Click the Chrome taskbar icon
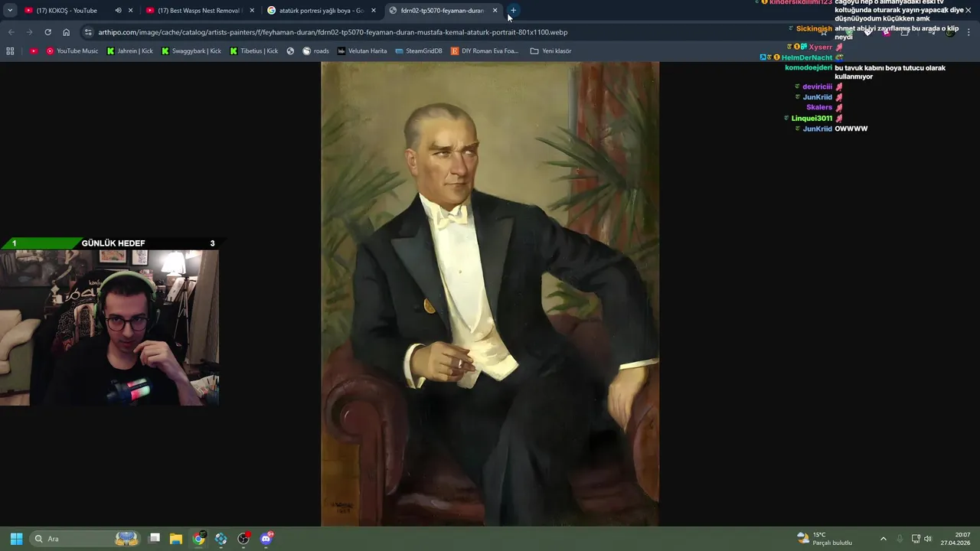The height and width of the screenshot is (551, 980). click(x=198, y=539)
